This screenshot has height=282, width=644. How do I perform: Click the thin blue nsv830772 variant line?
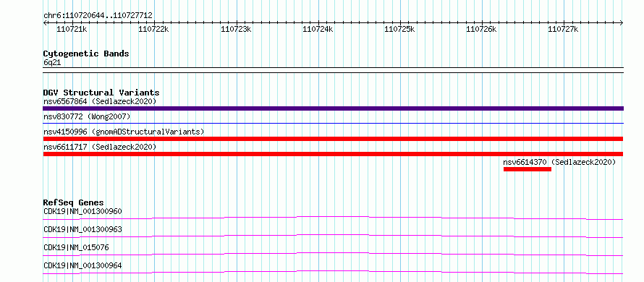[333, 123]
